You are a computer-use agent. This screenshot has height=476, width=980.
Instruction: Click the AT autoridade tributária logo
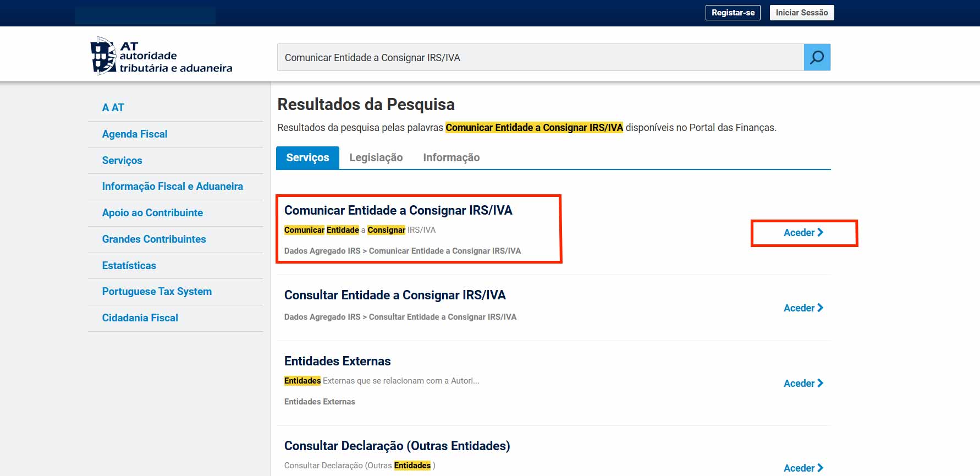pyautogui.click(x=161, y=56)
